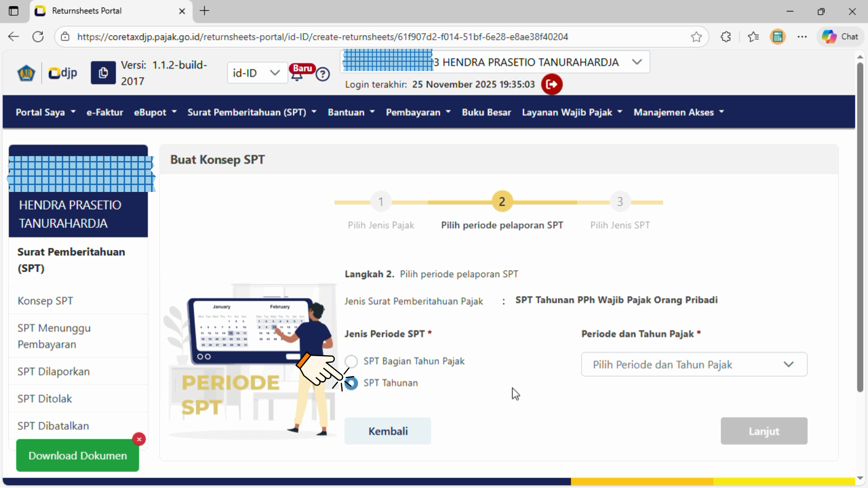
Task: Bookmark page with the star icon
Action: coord(696,37)
